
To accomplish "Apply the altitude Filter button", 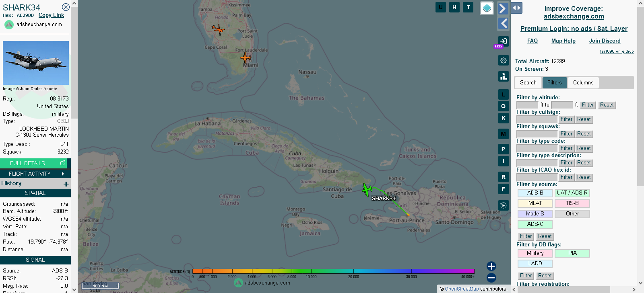I will pyautogui.click(x=588, y=105).
